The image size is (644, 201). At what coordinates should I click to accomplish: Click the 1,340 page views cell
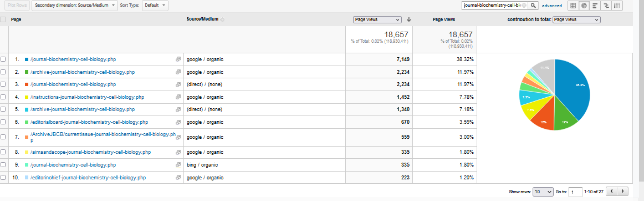pos(380,109)
